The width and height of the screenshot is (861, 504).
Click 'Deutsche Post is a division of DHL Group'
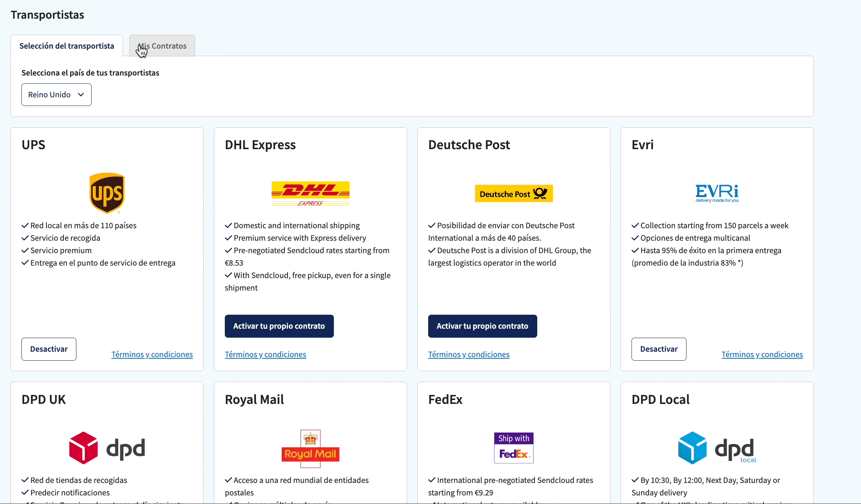[x=514, y=250]
